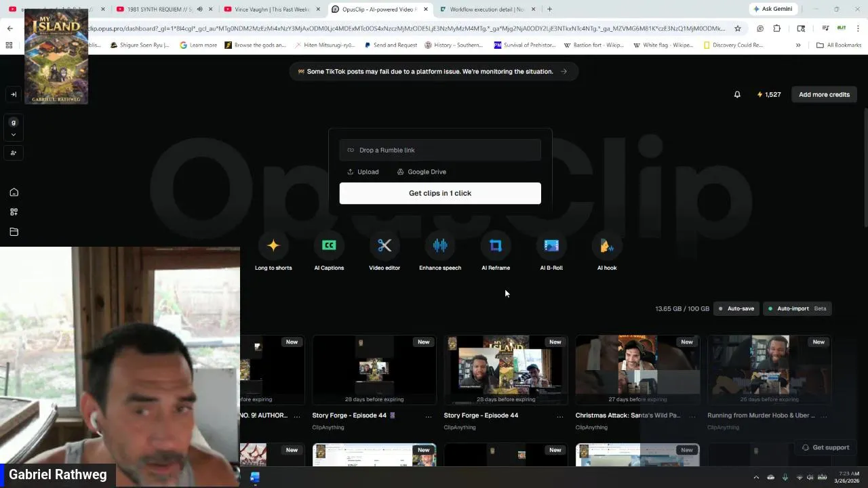
Task: Open the All Bookmarks folder
Action: click(x=839, y=45)
